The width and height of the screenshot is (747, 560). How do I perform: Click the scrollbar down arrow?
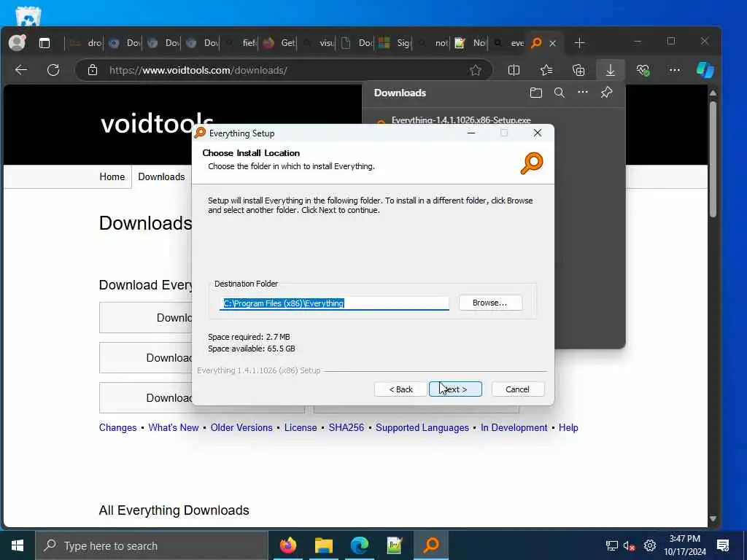click(713, 518)
